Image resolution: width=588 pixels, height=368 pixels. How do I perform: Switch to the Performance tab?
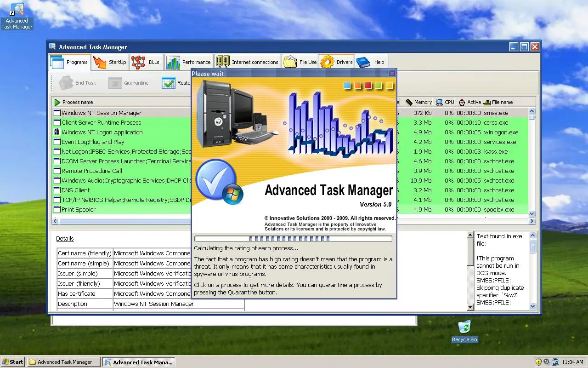tap(189, 62)
